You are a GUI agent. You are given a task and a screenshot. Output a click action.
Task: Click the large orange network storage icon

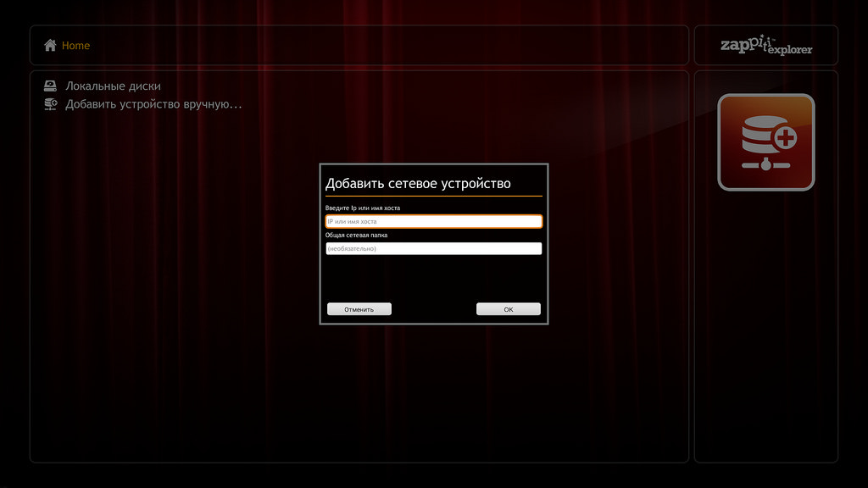(765, 142)
